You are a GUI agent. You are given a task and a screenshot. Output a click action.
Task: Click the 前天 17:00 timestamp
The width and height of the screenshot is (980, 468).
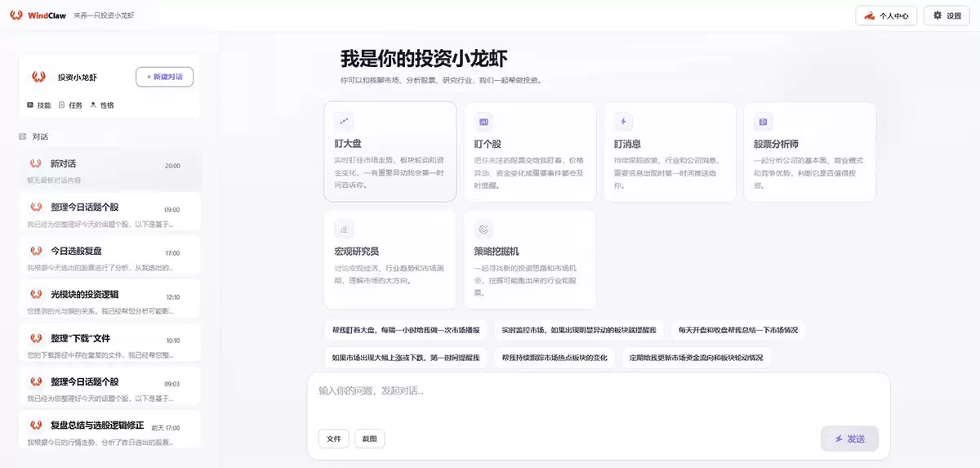(x=165, y=427)
